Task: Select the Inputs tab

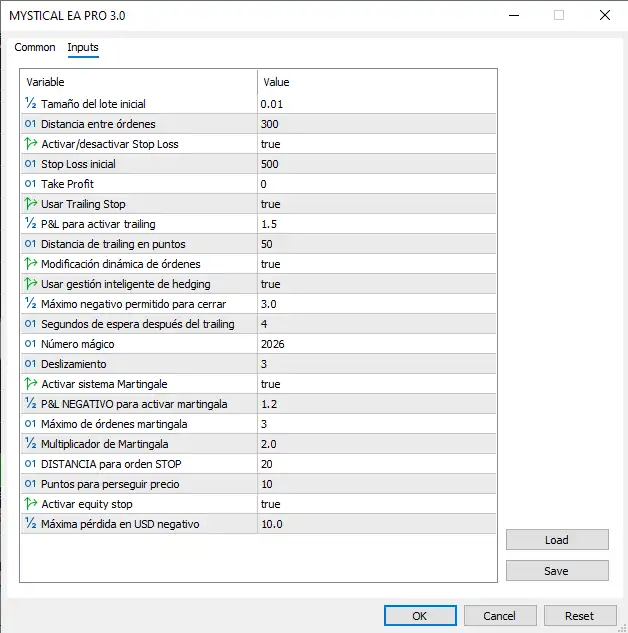Action: [x=83, y=47]
